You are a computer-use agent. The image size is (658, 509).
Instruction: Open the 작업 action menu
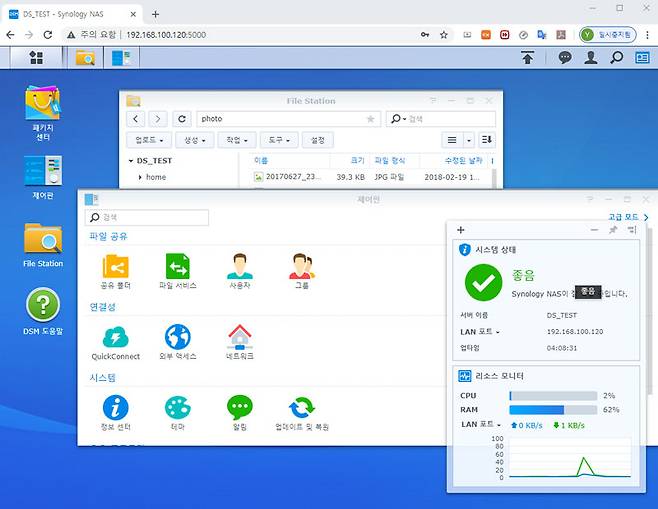(x=238, y=141)
